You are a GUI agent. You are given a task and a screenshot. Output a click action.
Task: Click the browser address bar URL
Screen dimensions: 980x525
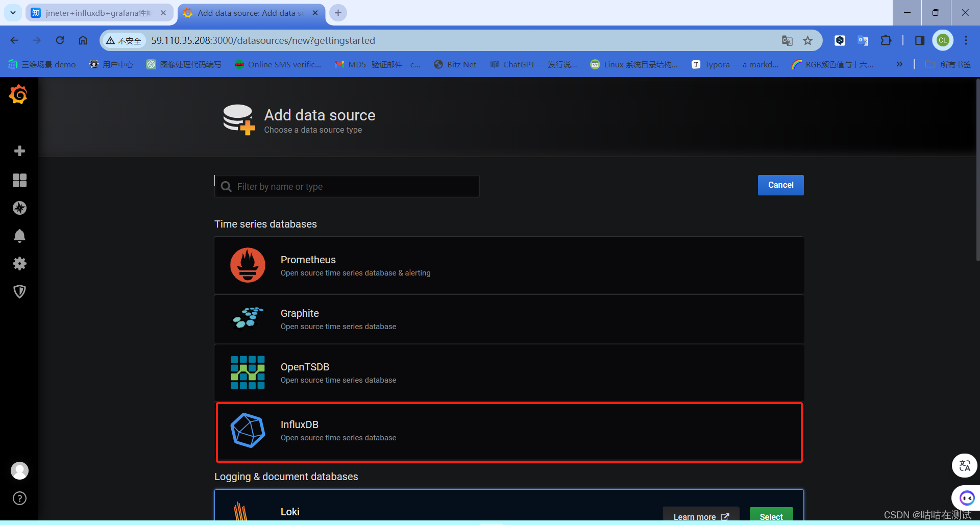(263, 40)
